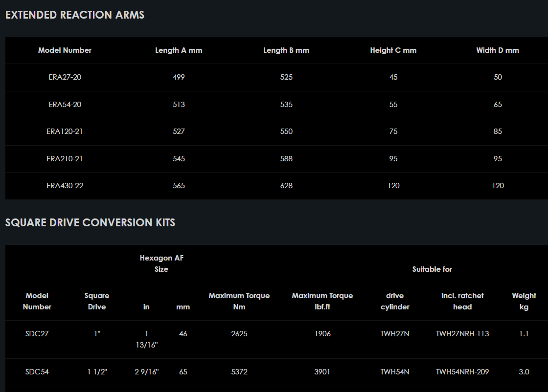Select the ERA430-22 row label

point(65,186)
